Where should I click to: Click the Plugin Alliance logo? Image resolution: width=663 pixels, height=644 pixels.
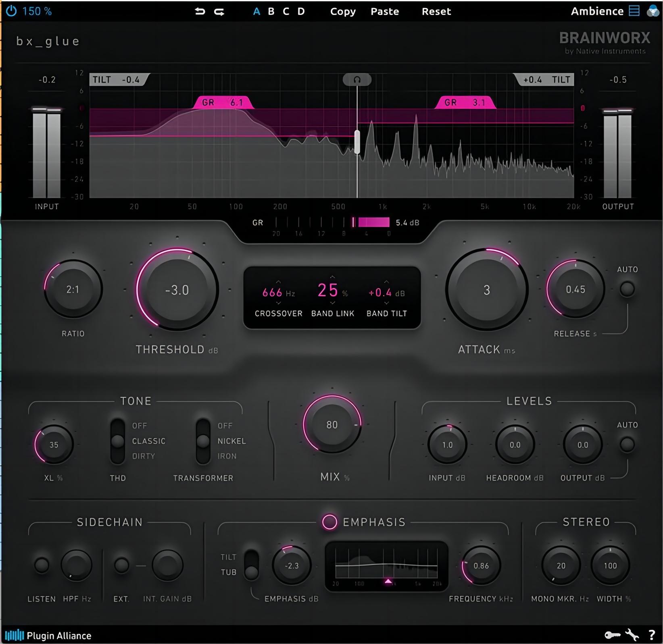(x=48, y=636)
